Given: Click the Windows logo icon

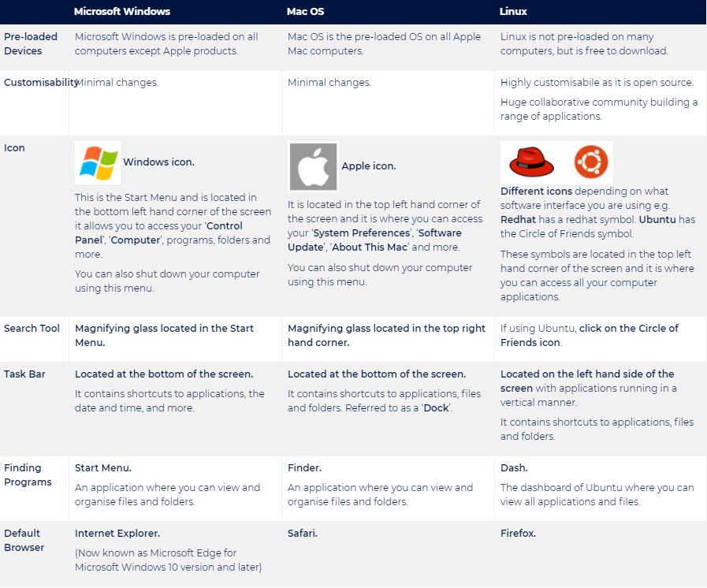Looking at the screenshot, I should [98, 163].
